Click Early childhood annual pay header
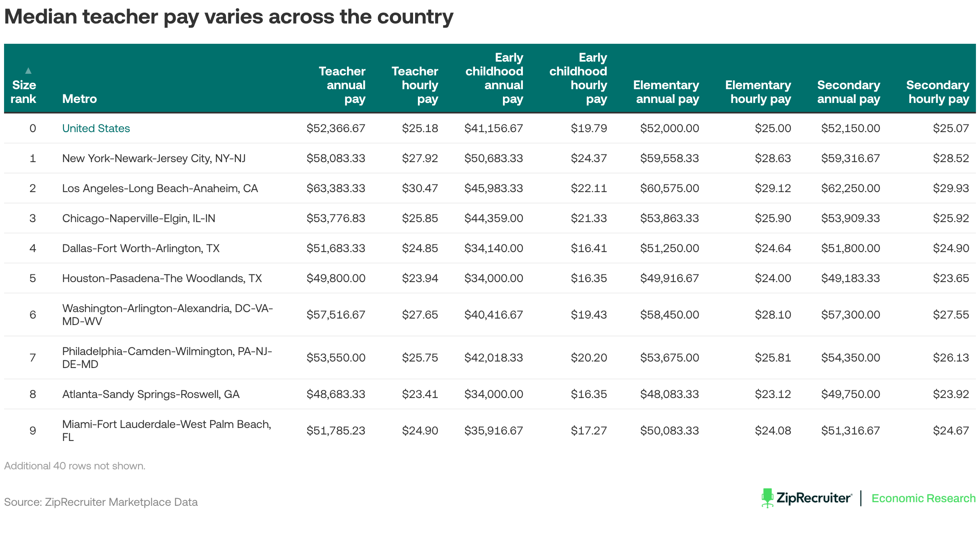 [494, 78]
